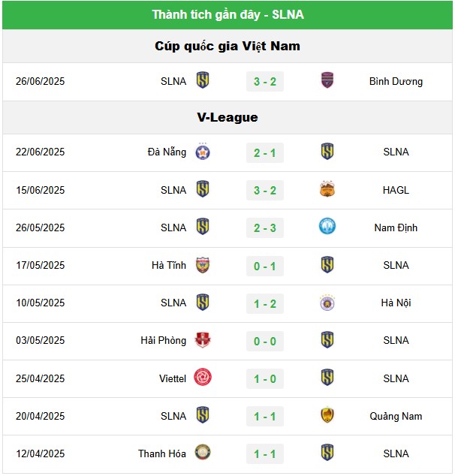Open the 2 - 1 score of Đà Nẵng match
Viewport: 455px width, 476px height.
265,152
